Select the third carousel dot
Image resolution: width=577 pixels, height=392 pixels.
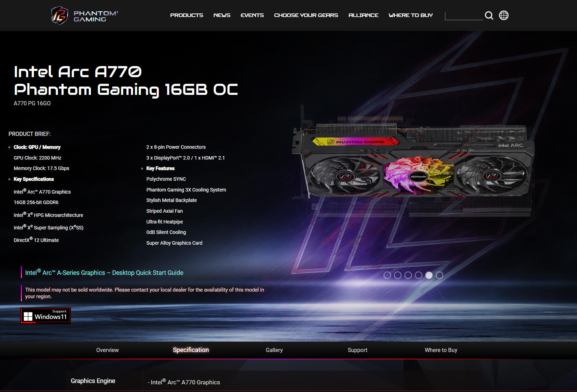point(408,275)
